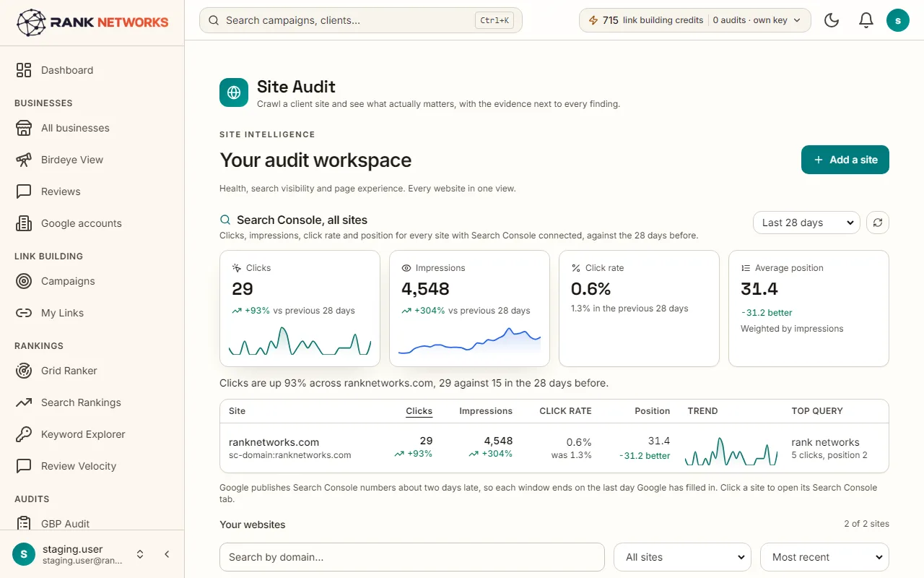The height and width of the screenshot is (578, 924).
Task: Click the Reviews speech bubble icon
Action: [24, 191]
